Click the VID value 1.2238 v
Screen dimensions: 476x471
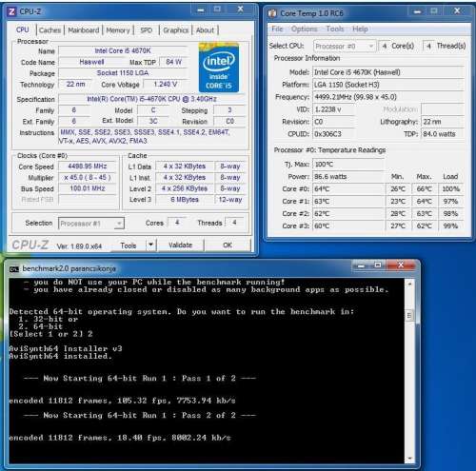coord(333,109)
